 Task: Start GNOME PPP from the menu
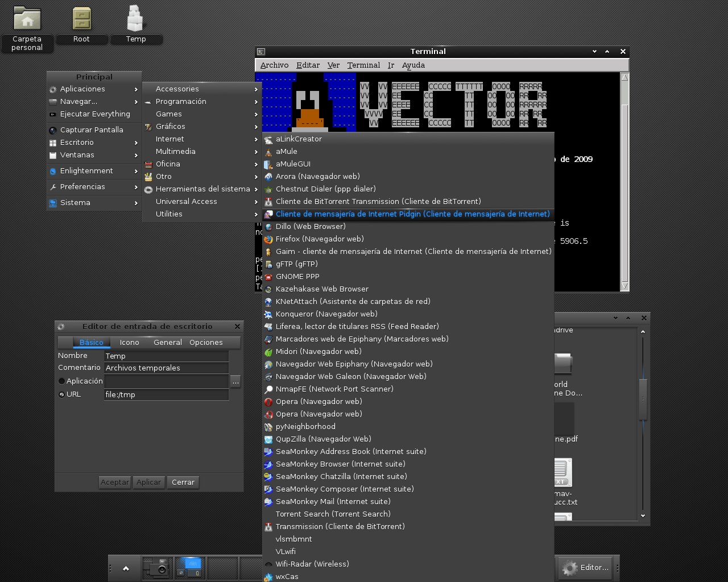coord(297,277)
